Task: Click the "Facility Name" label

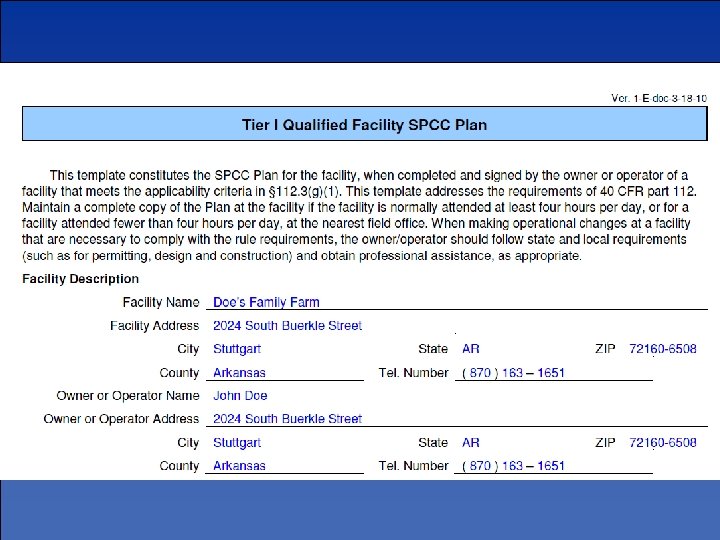Action: click(161, 302)
